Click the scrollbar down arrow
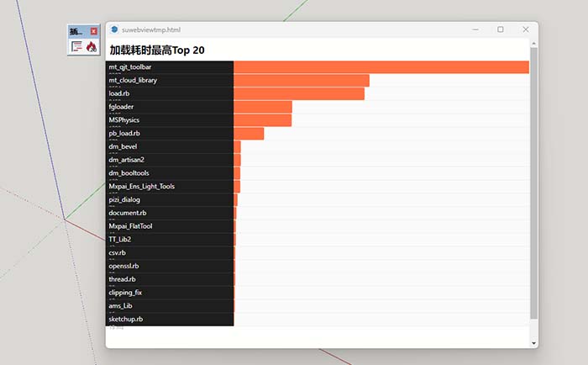Image resolution: width=588 pixels, height=365 pixels. point(534,343)
